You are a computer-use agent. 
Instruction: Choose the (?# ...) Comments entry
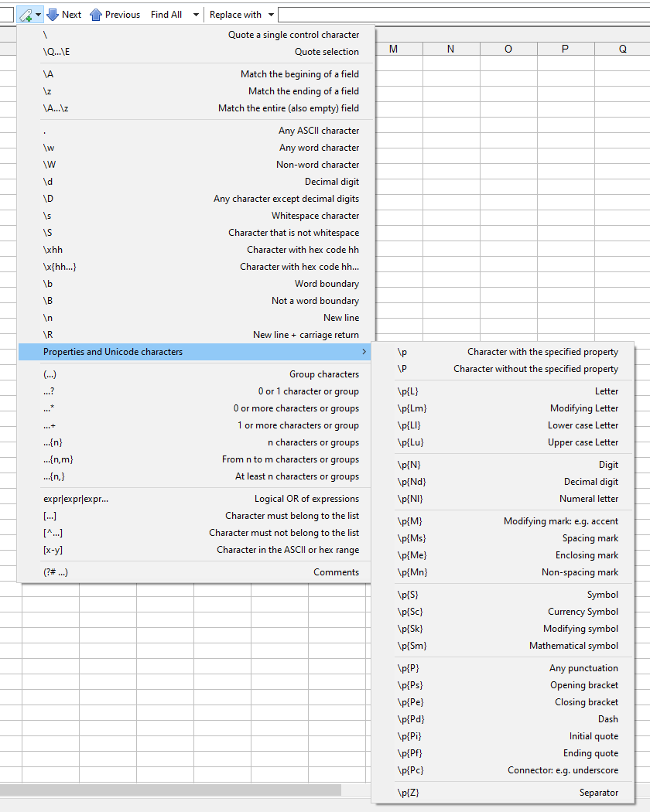pyautogui.click(x=201, y=572)
